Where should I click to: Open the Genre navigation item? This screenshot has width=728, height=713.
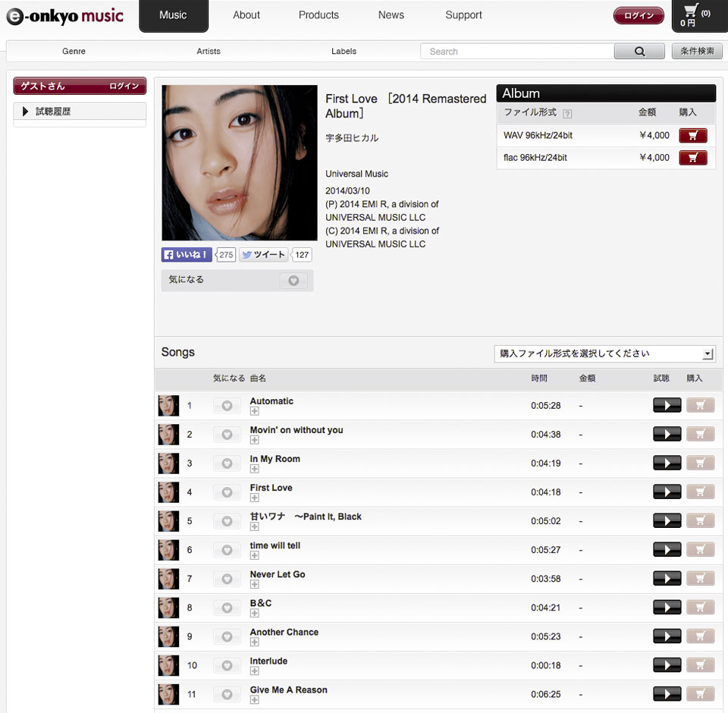coord(74,51)
